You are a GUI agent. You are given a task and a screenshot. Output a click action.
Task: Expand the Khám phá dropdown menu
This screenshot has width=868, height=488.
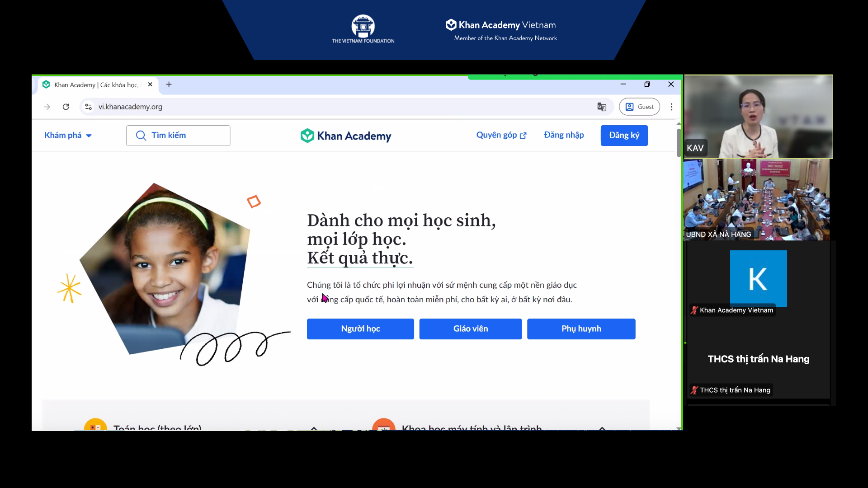68,135
